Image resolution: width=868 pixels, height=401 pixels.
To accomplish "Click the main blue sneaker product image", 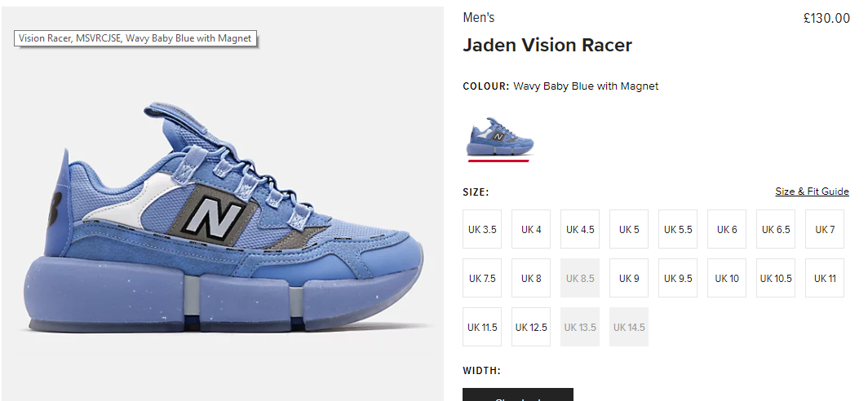I will tap(223, 218).
